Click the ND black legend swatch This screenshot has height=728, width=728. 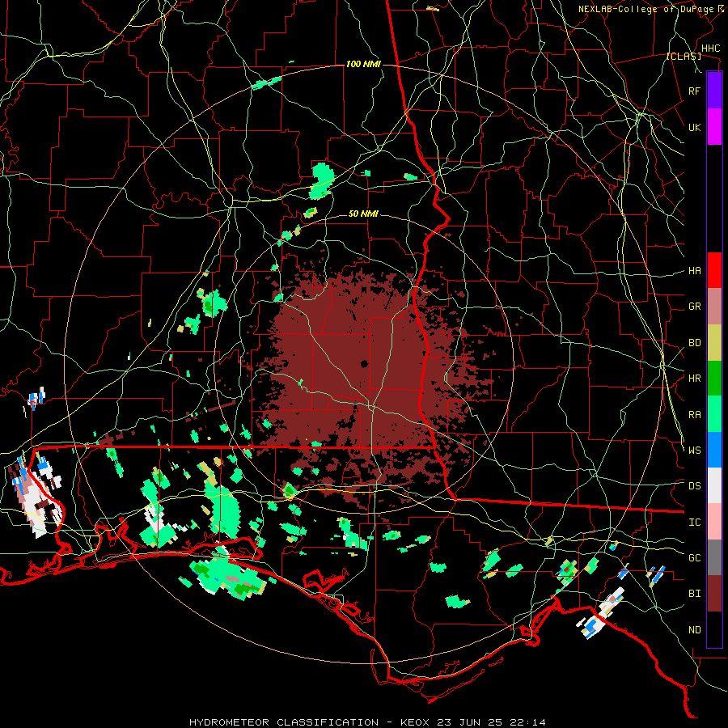(x=714, y=629)
